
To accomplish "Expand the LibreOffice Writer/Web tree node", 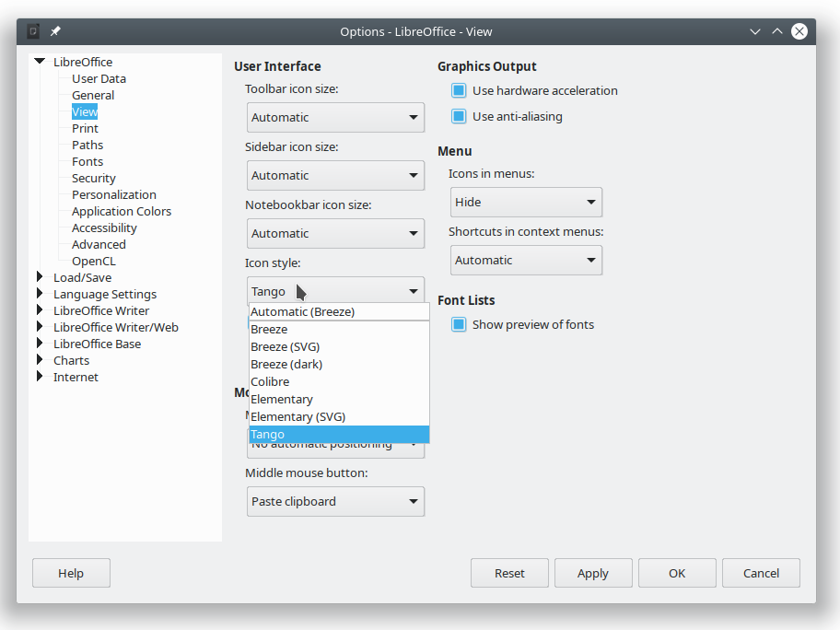I will coord(40,327).
